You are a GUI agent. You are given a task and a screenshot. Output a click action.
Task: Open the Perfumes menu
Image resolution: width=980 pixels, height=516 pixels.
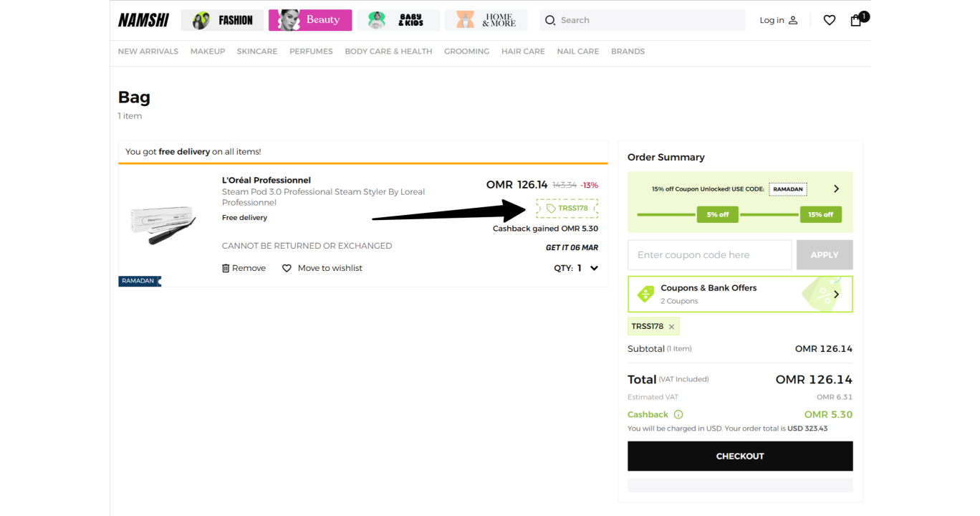(311, 52)
